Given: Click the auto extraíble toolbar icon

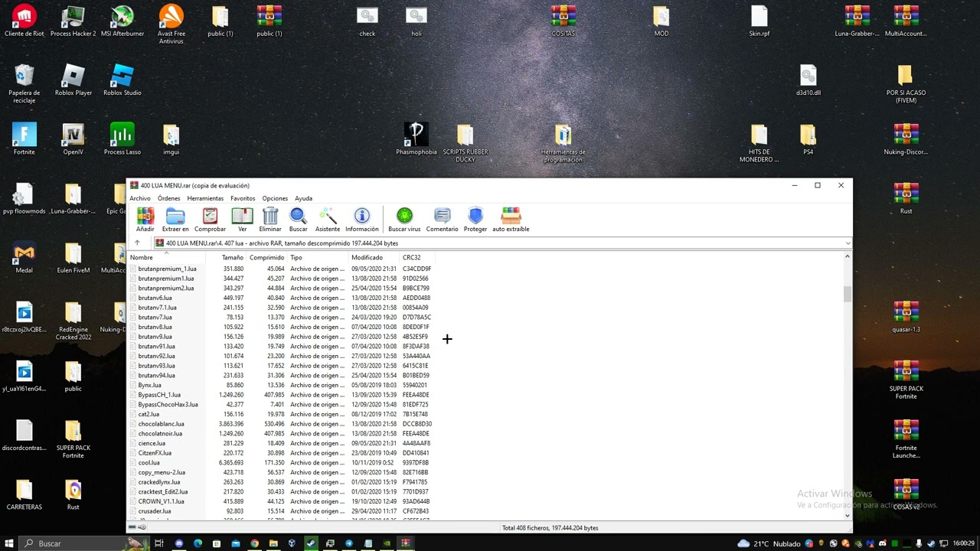Looking at the screenshot, I should click(511, 220).
